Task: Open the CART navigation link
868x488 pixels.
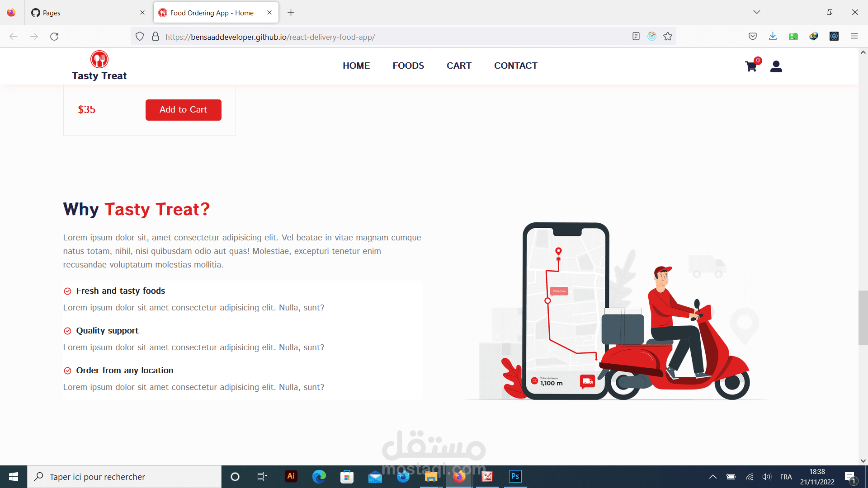Action: pyautogui.click(x=458, y=66)
